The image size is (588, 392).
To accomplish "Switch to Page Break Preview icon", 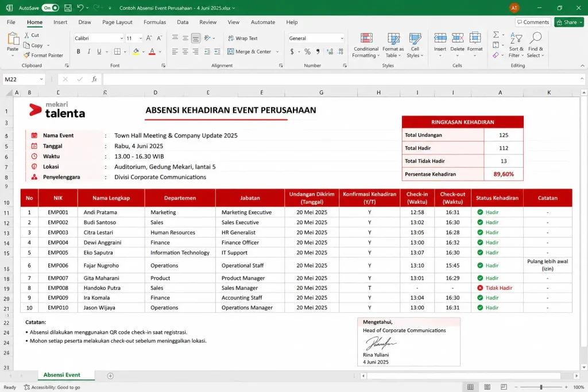I will [504, 387].
